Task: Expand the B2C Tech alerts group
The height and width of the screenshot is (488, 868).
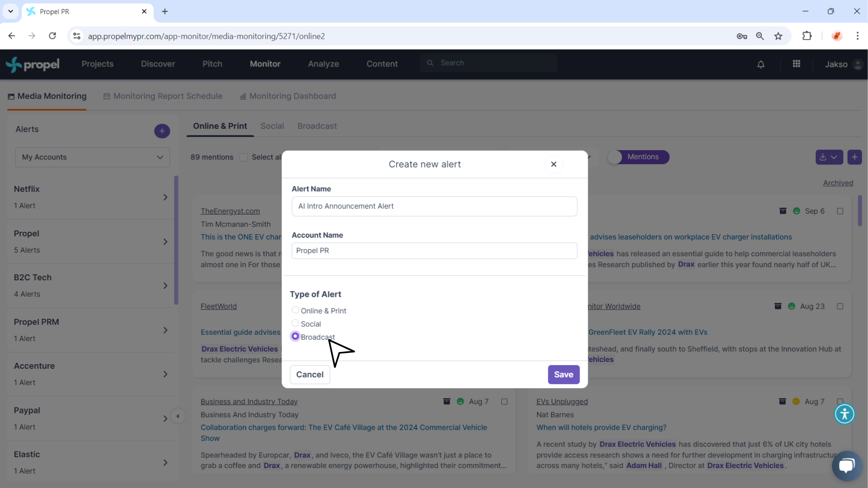Action: point(165,286)
